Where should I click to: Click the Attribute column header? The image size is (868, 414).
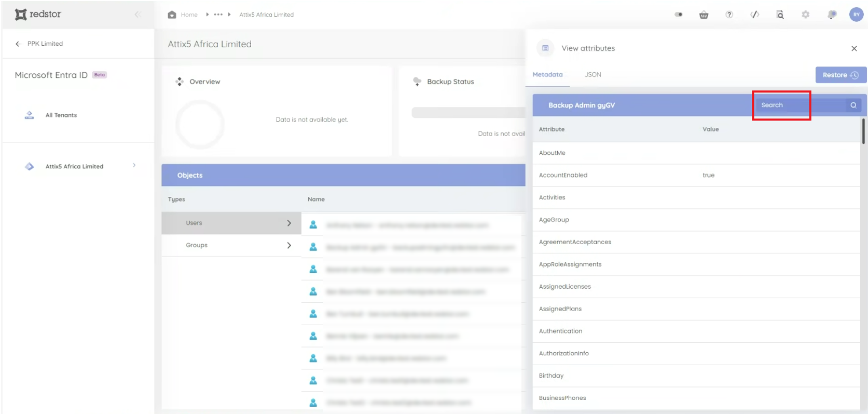coord(552,129)
